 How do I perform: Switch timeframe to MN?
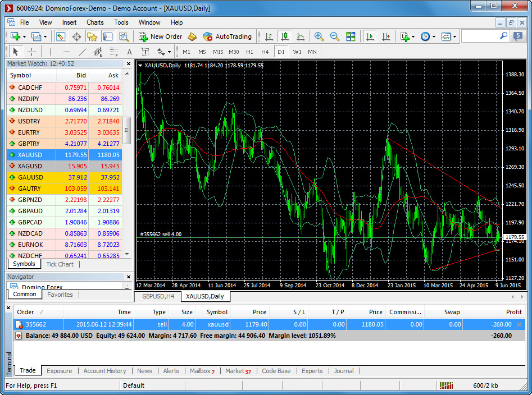(x=312, y=52)
